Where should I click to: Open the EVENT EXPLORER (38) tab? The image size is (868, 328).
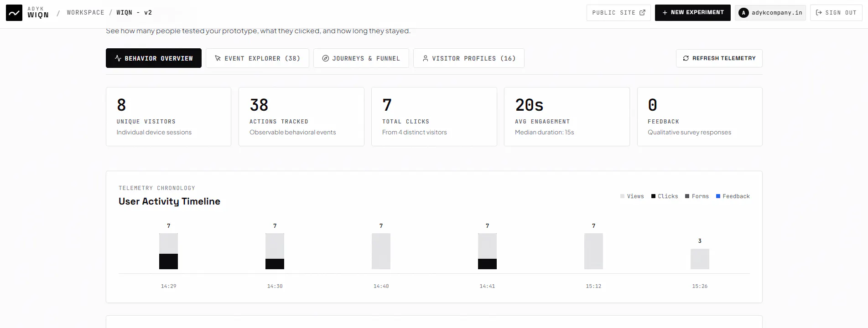(x=257, y=58)
